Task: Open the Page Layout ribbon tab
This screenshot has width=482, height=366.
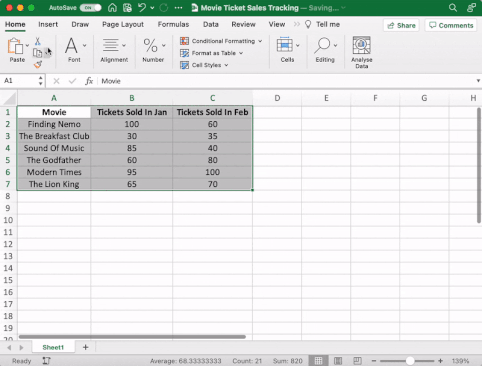Action: [x=123, y=24]
